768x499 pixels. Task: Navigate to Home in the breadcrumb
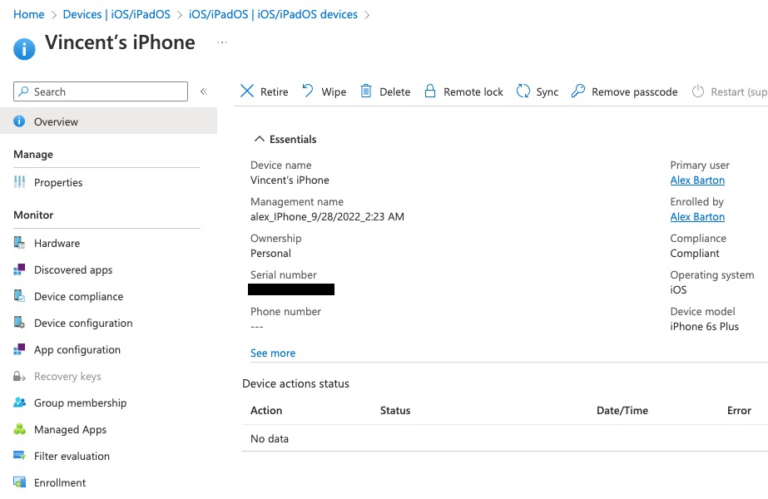(29, 14)
